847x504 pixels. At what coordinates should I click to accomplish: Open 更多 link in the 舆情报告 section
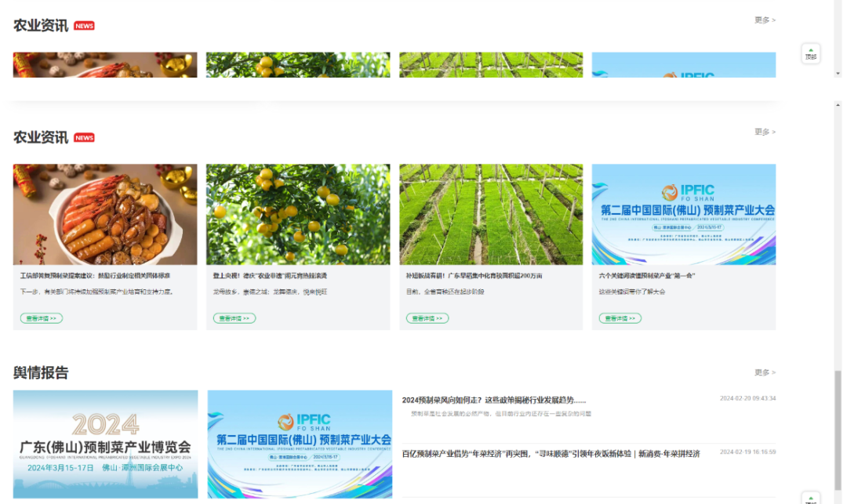765,372
